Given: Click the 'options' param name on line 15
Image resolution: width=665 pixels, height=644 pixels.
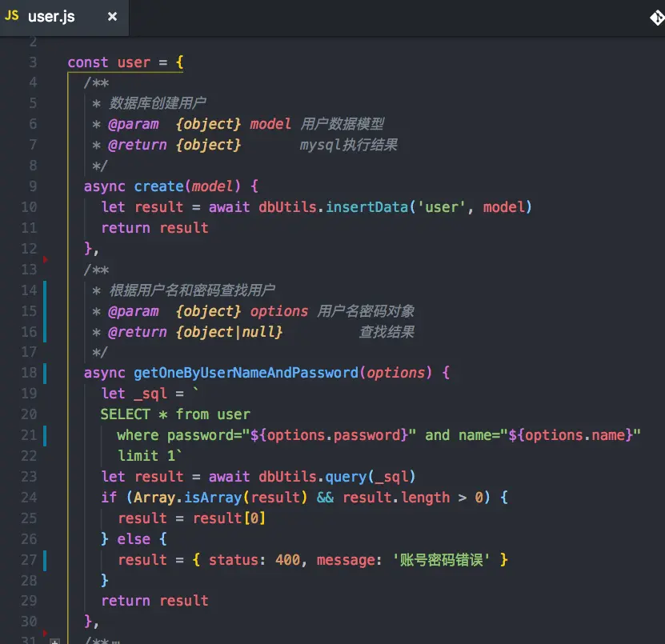Looking at the screenshot, I should (279, 311).
